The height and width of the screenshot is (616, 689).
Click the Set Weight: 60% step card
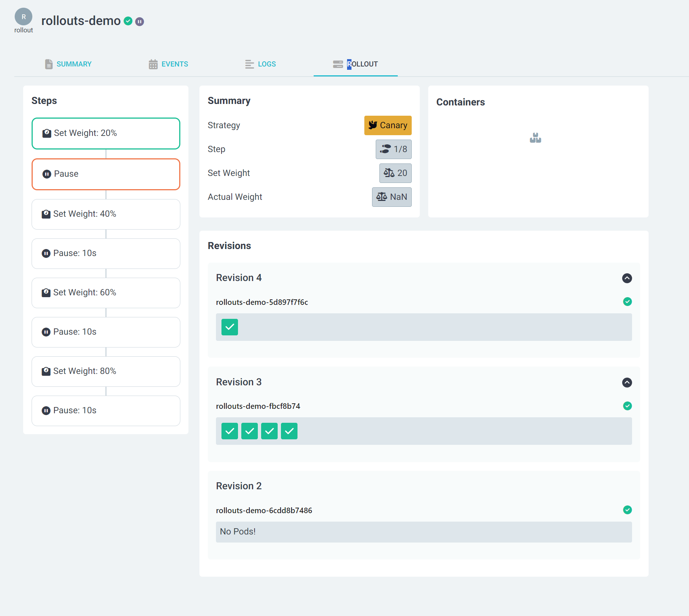click(x=106, y=293)
